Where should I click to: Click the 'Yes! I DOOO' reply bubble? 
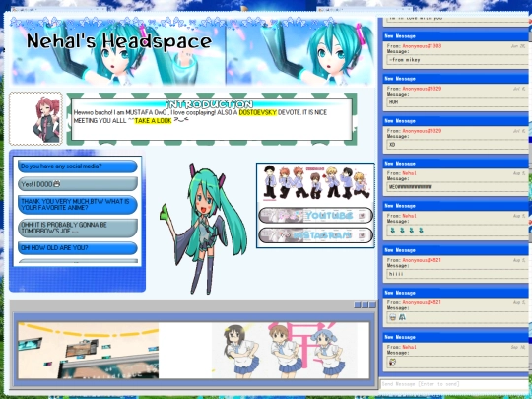point(78,184)
